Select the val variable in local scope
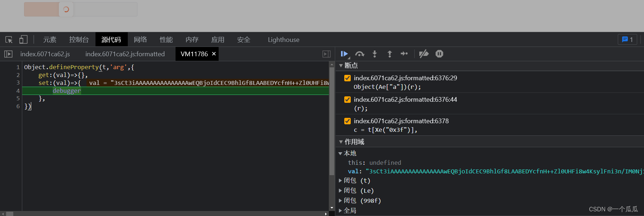The height and width of the screenshot is (216, 644). tap(495, 172)
